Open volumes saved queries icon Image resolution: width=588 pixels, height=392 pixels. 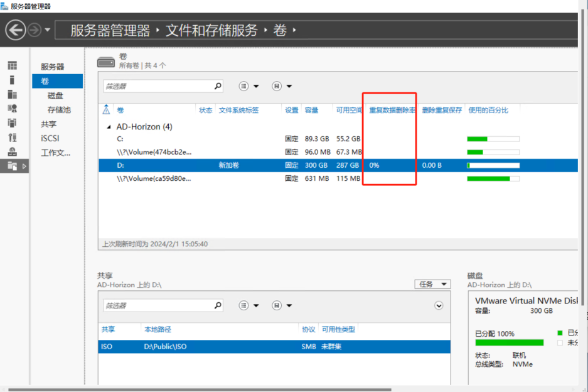[x=277, y=86]
